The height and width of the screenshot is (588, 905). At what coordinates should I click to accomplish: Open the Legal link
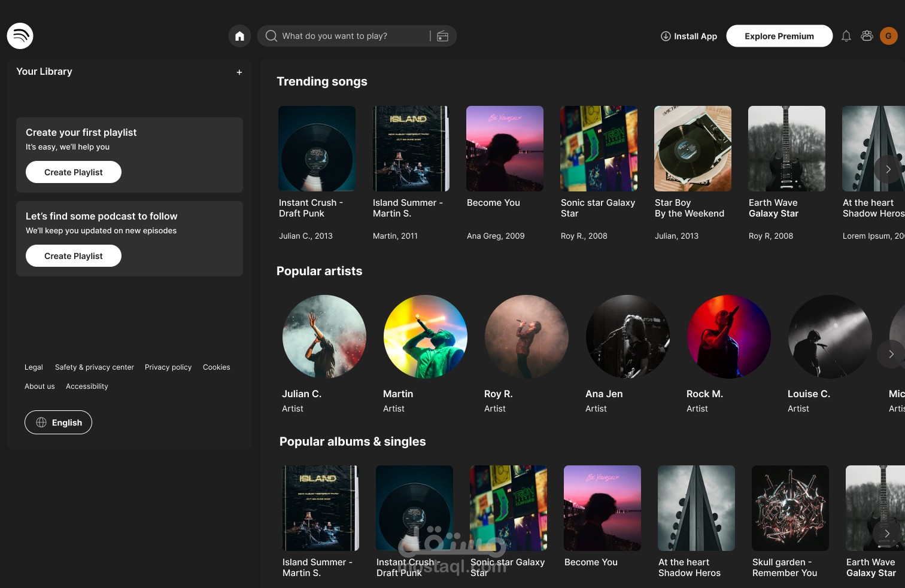[34, 367]
